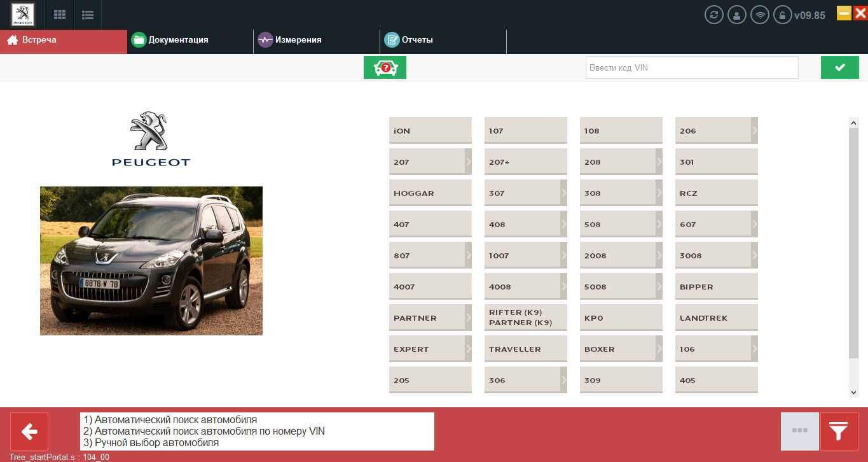Confirm VIN with green checkmark button

[839, 67]
